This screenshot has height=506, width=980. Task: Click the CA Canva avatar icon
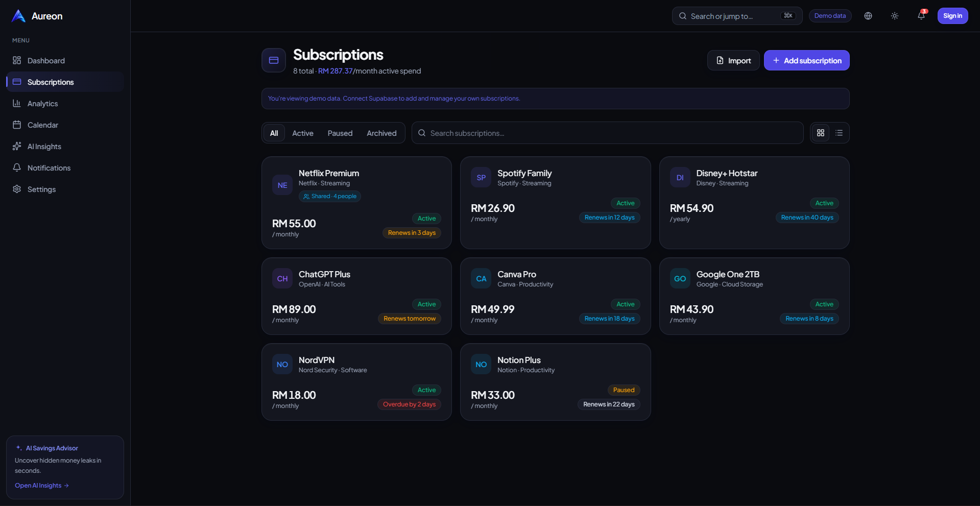point(481,278)
